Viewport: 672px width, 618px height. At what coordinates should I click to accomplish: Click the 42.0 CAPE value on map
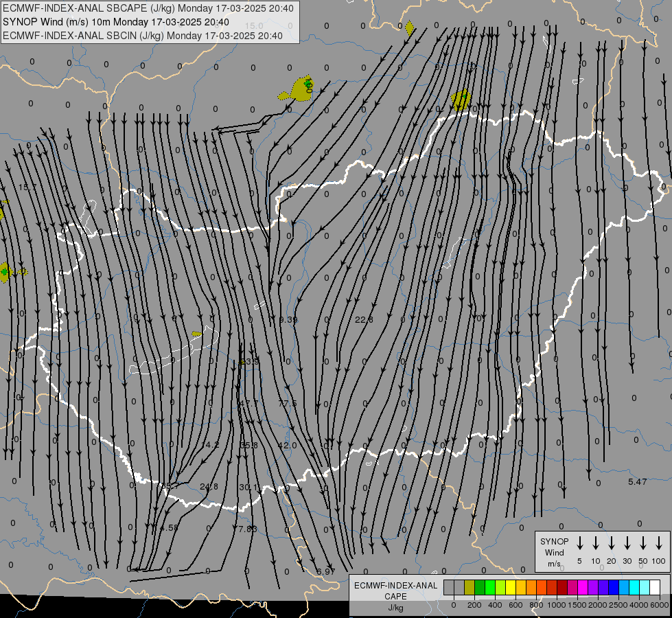[x=287, y=445]
